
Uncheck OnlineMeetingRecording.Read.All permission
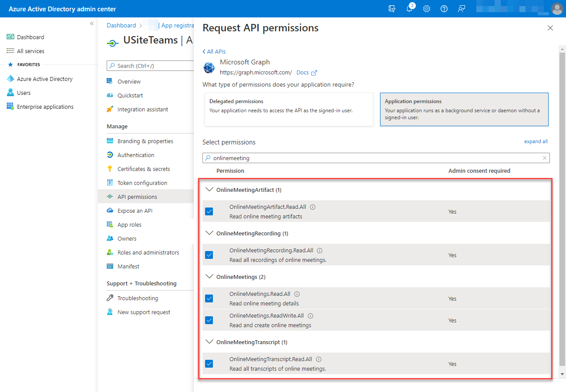pyautogui.click(x=209, y=255)
